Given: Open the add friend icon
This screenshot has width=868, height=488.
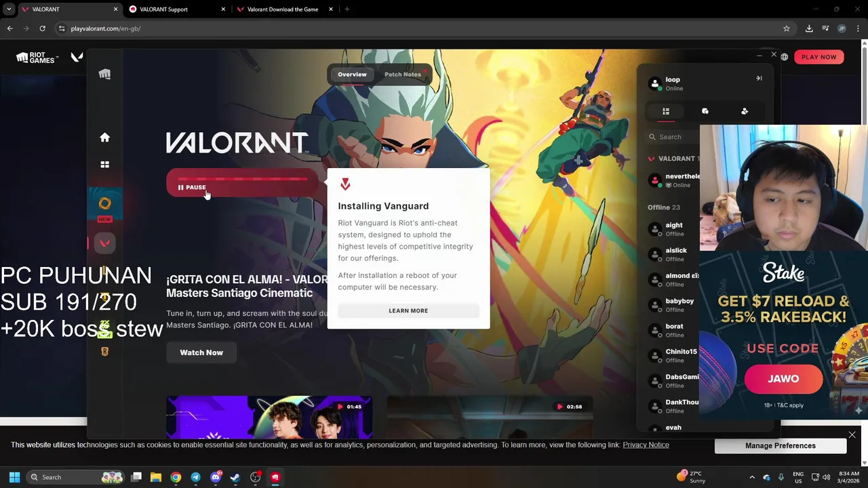Looking at the screenshot, I should [745, 111].
